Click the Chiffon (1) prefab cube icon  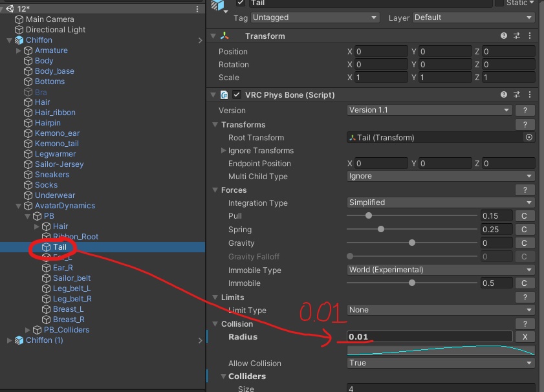19,340
